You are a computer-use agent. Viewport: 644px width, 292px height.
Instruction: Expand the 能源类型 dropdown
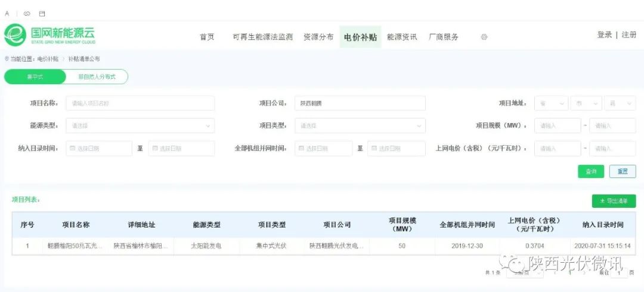(140, 126)
